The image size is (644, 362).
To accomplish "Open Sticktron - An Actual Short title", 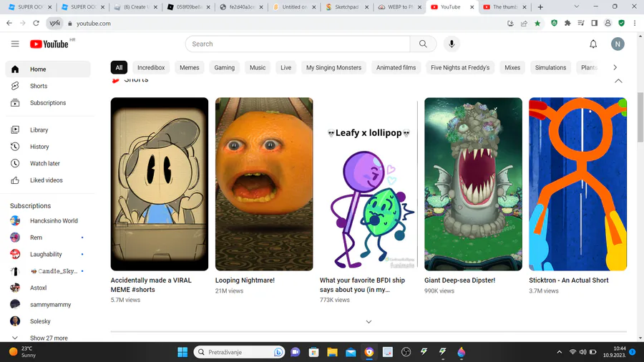I will [x=568, y=280].
